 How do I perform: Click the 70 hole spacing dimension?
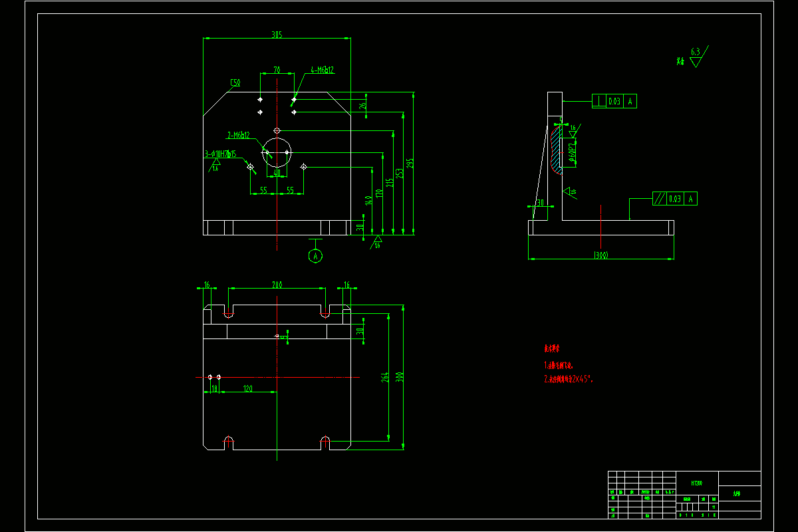pyautogui.click(x=277, y=69)
